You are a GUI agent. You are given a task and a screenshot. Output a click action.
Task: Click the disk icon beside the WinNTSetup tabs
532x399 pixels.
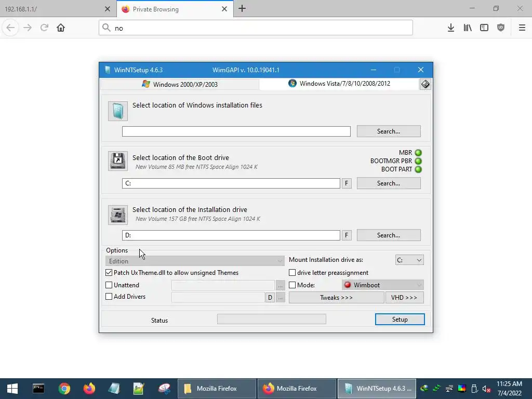coord(425,84)
